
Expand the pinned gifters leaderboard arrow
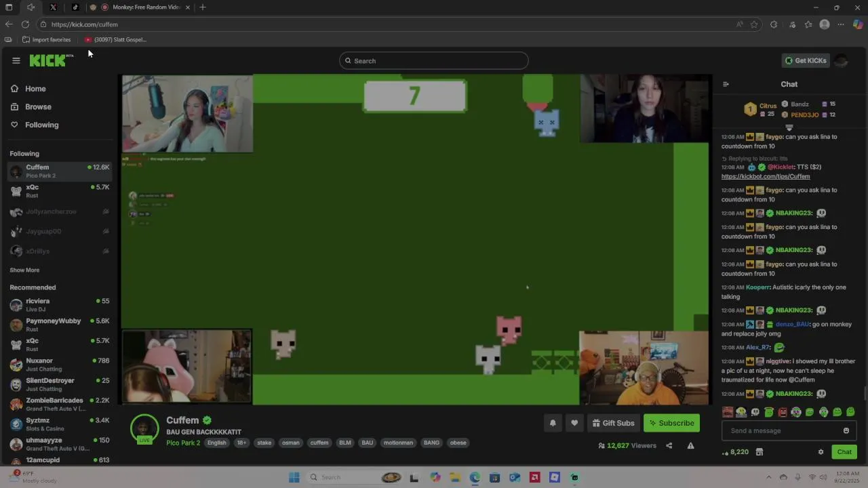(789, 127)
